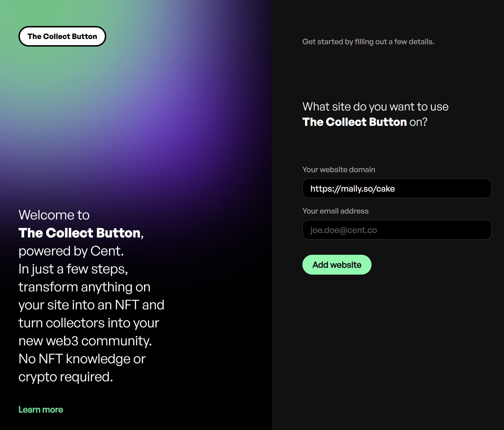Image resolution: width=504 pixels, height=430 pixels.
Task: Click 'Get started by filling out' text
Action: 345,42
